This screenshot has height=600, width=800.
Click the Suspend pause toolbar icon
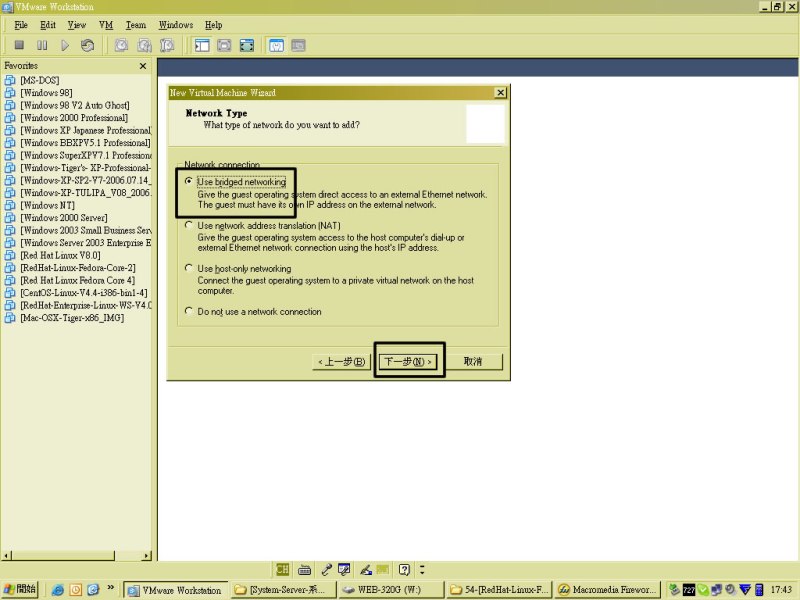point(42,45)
